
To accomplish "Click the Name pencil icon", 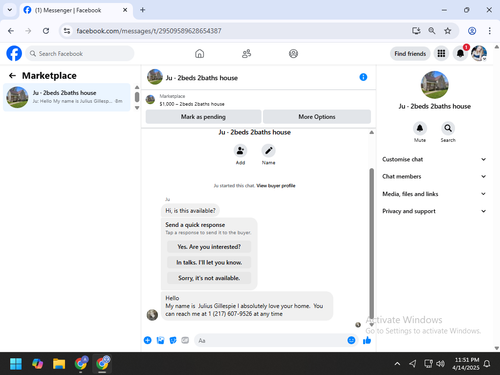I will point(268,151).
